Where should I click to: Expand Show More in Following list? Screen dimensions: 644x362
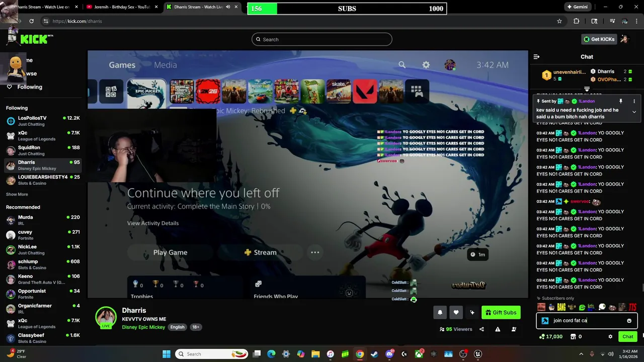pyautogui.click(x=17, y=195)
